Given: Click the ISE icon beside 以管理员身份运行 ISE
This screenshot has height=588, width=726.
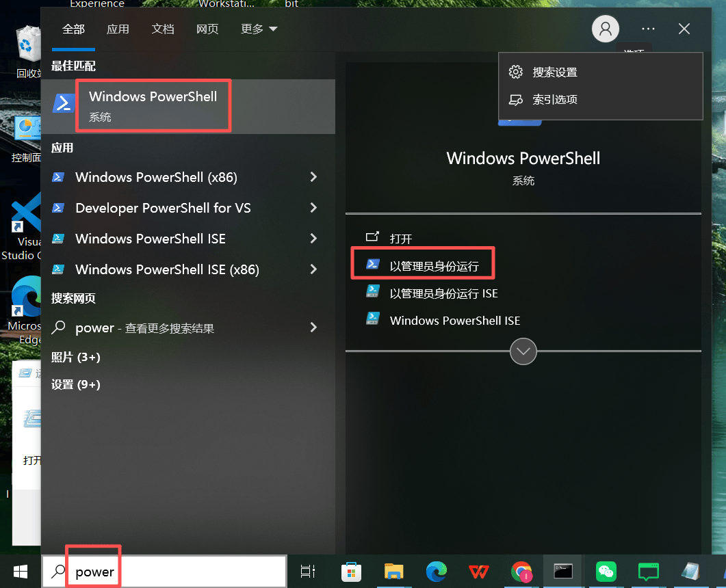Looking at the screenshot, I should click(x=373, y=291).
